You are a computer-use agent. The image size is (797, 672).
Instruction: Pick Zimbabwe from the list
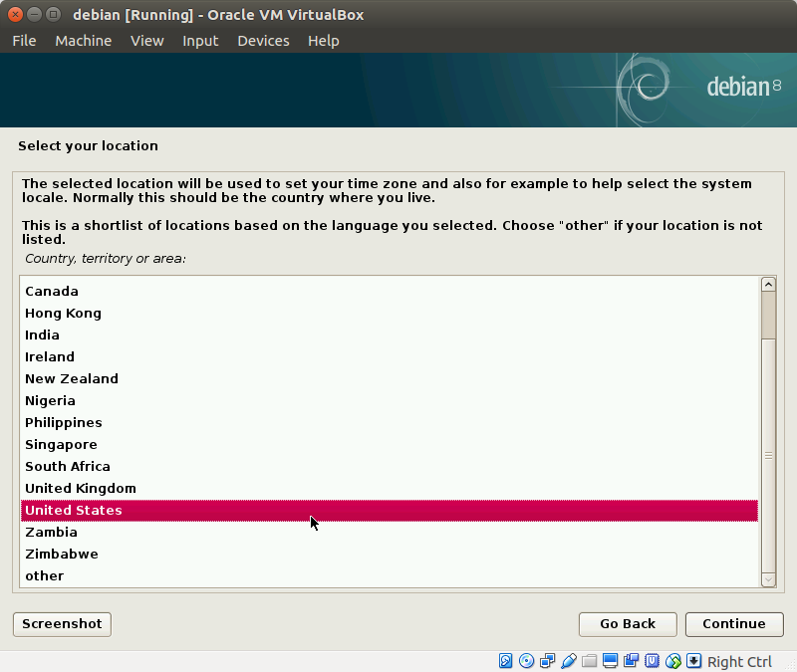click(390, 554)
